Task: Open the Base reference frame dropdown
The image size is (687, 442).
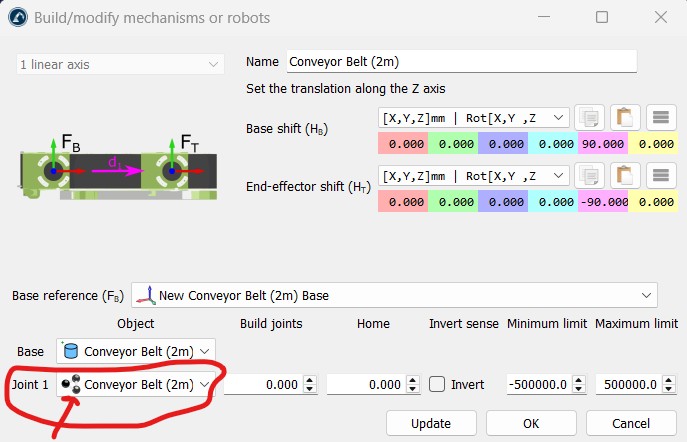Action: pos(395,296)
